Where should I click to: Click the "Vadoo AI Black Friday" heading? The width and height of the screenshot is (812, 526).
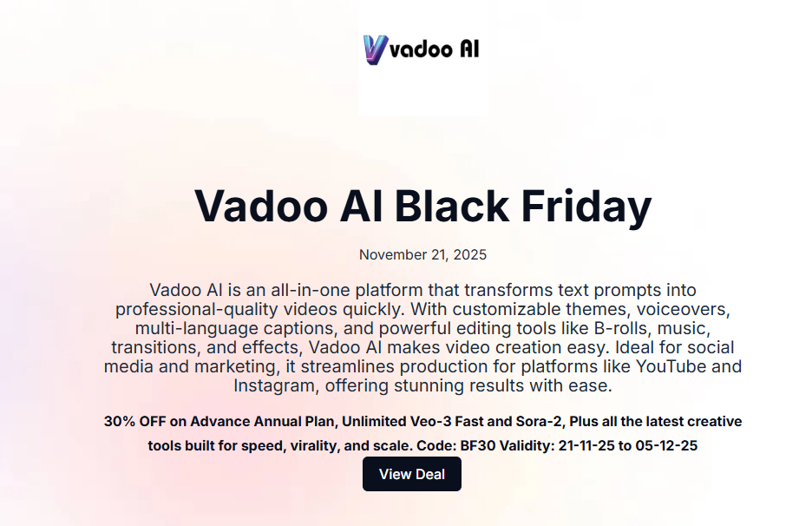point(422,207)
